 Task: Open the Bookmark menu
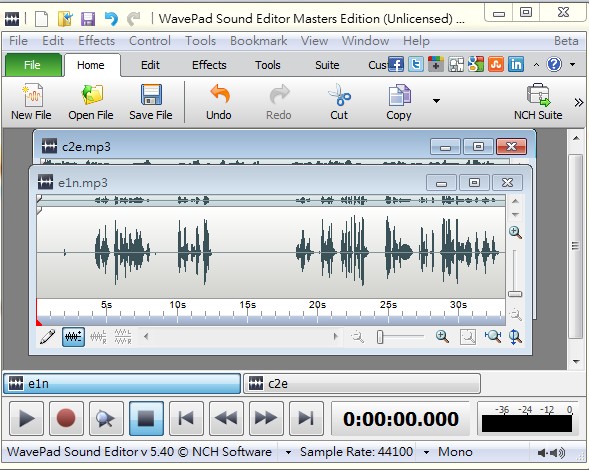tap(258, 41)
